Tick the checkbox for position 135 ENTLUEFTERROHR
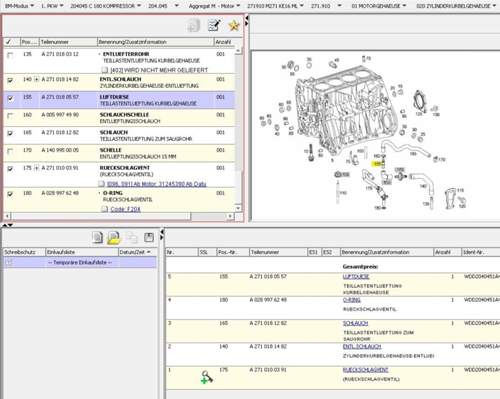Screen dimensions: 500x399 pyautogui.click(x=10, y=55)
